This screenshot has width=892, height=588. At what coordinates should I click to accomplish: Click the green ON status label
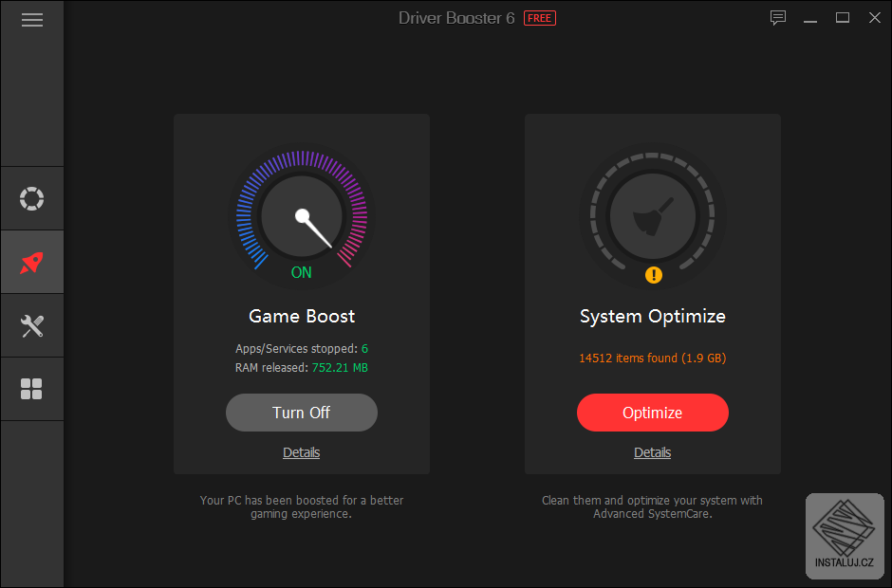pos(302,272)
